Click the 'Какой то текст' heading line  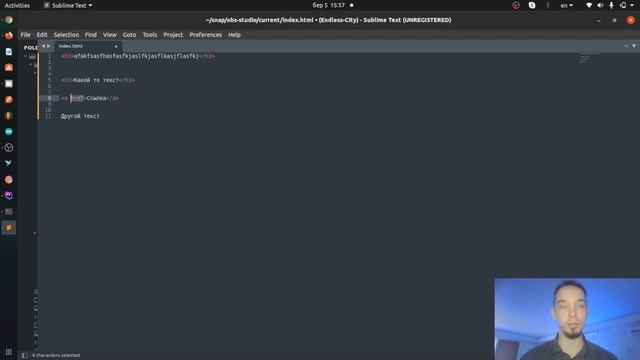pyautogui.click(x=98, y=80)
